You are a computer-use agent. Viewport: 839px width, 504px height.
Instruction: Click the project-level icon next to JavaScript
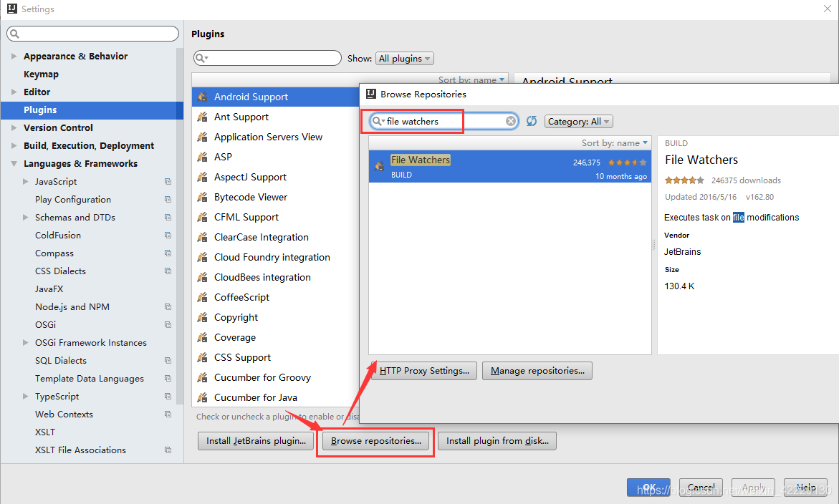click(x=168, y=182)
